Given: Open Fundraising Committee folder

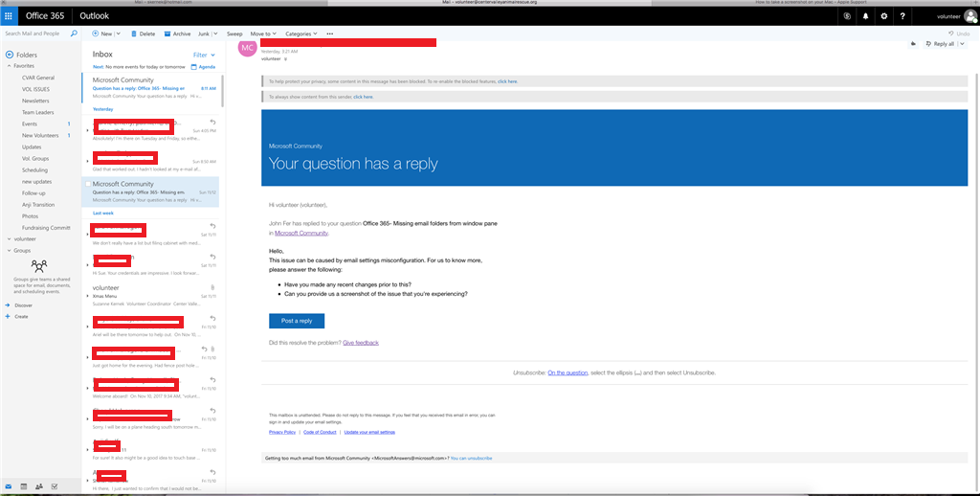Looking at the screenshot, I should [46, 228].
